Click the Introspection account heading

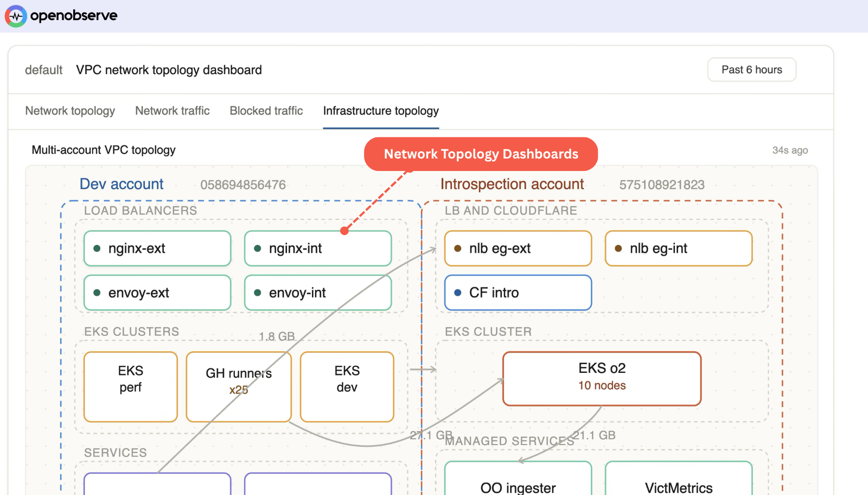pyautogui.click(x=512, y=185)
